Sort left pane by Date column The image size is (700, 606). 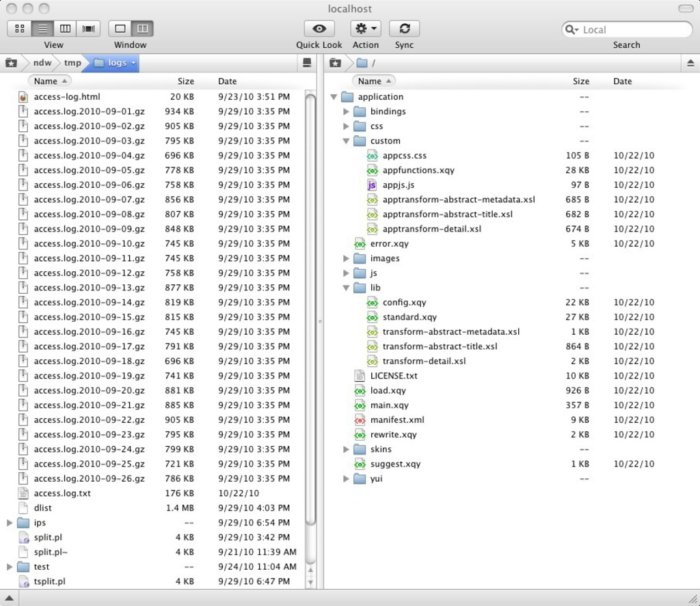pyautogui.click(x=227, y=81)
